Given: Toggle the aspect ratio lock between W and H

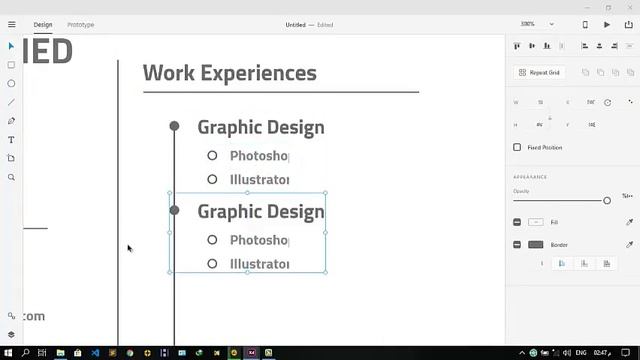Looking at the screenshot, I should point(550,118).
